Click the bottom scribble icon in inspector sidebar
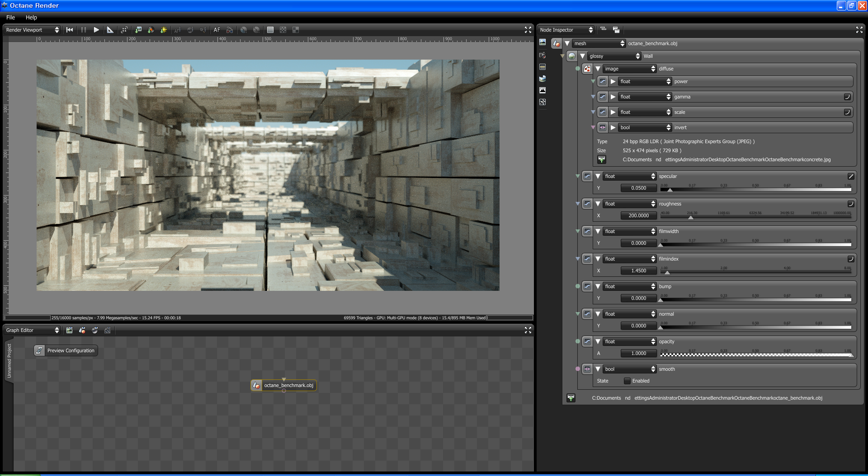Viewport: 868px width, 476px height. coord(542,102)
